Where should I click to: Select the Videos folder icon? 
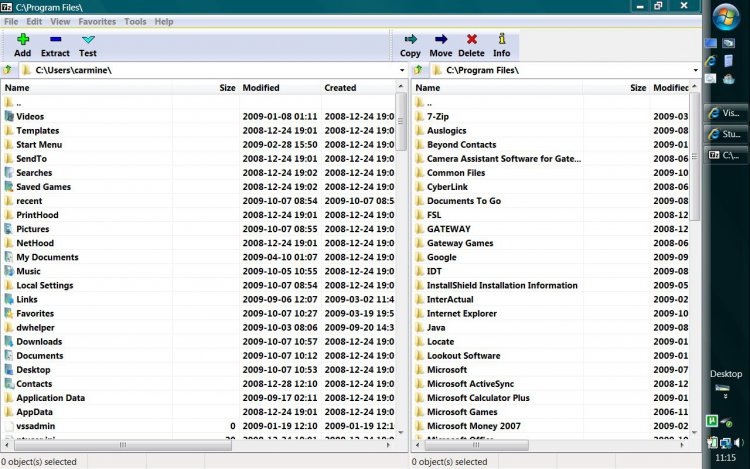coord(9,116)
